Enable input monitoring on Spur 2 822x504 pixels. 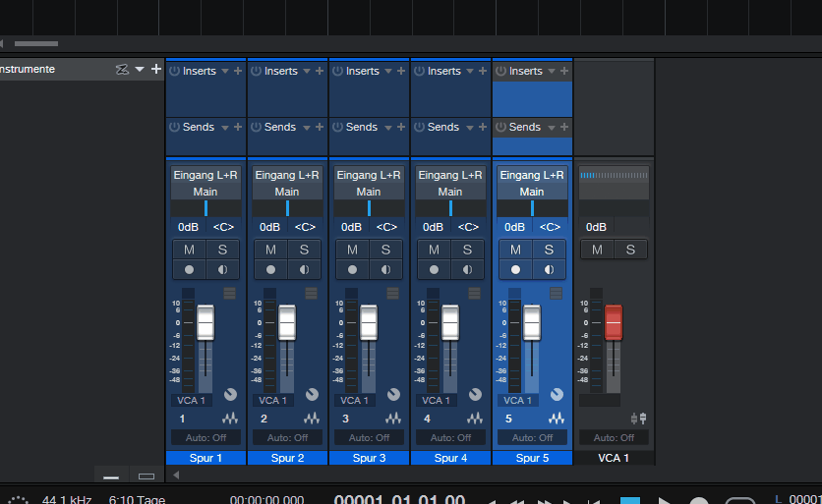(x=304, y=270)
